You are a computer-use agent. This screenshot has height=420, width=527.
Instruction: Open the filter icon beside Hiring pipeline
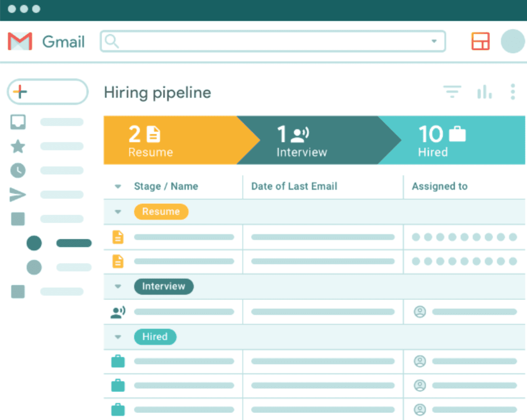point(452,92)
